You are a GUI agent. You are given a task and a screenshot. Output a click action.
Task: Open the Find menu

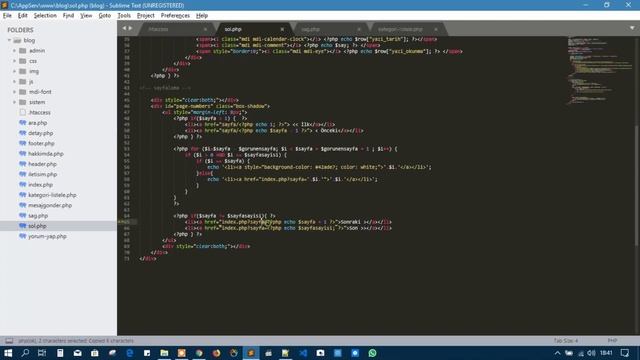coord(68,16)
